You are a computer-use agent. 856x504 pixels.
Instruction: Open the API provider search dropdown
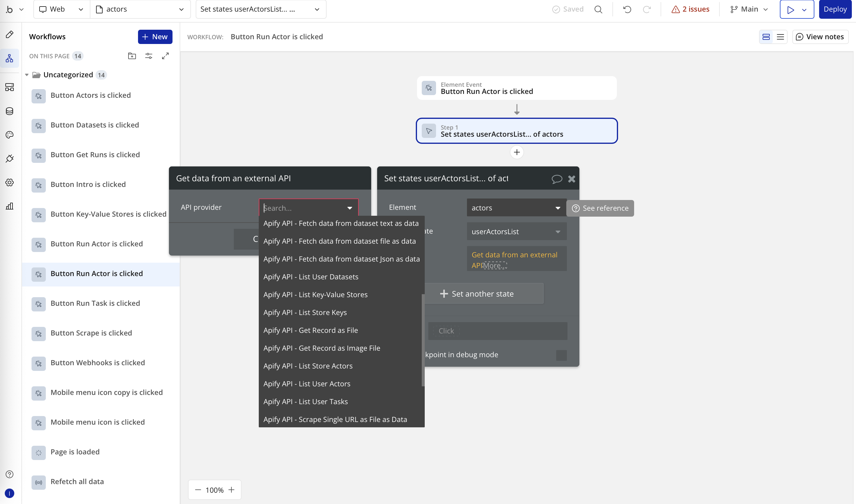[x=308, y=207]
